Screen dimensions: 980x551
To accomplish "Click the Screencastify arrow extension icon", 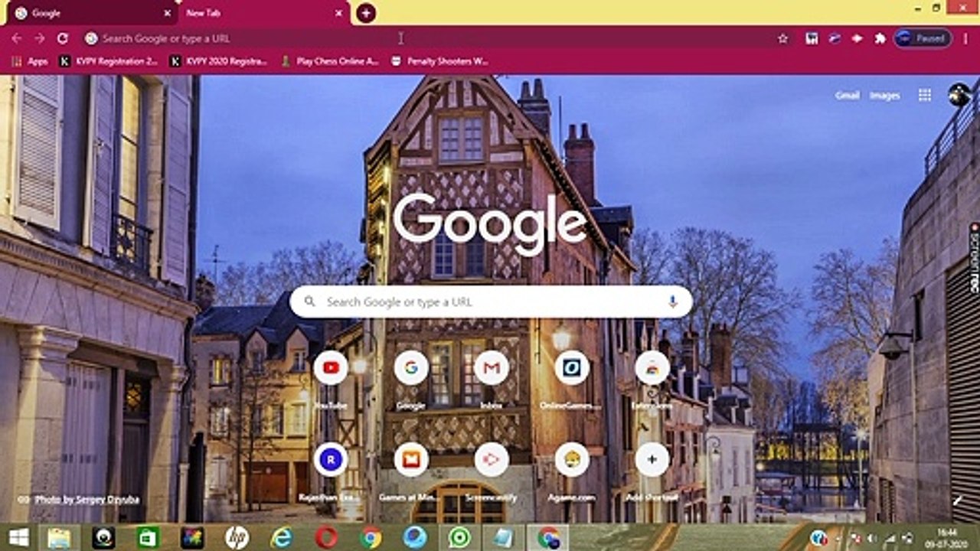I will click(x=857, y=38).
